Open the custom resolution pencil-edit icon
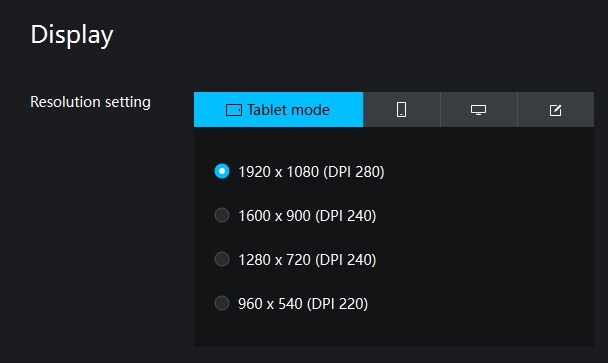 555,110
